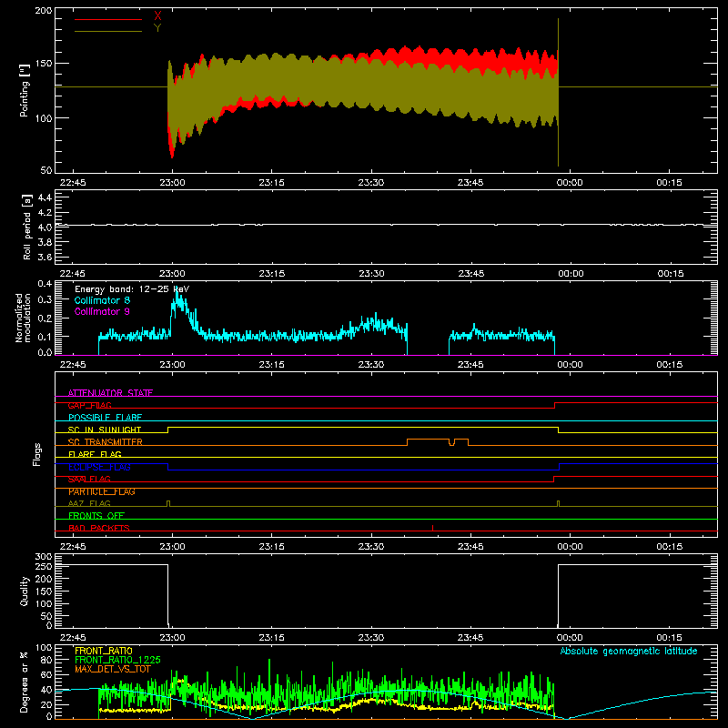Click the magenta 'Collimator 9' legend label

(102, 311)
